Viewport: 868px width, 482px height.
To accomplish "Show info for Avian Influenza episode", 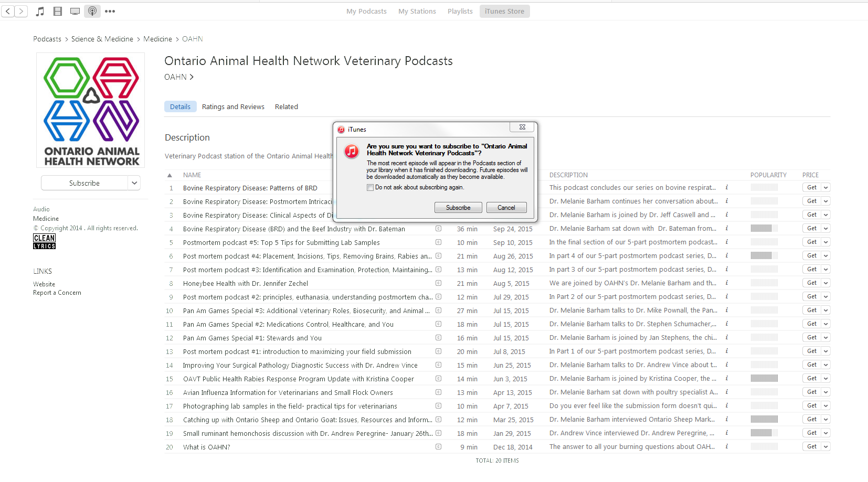I will click(726, 392).
